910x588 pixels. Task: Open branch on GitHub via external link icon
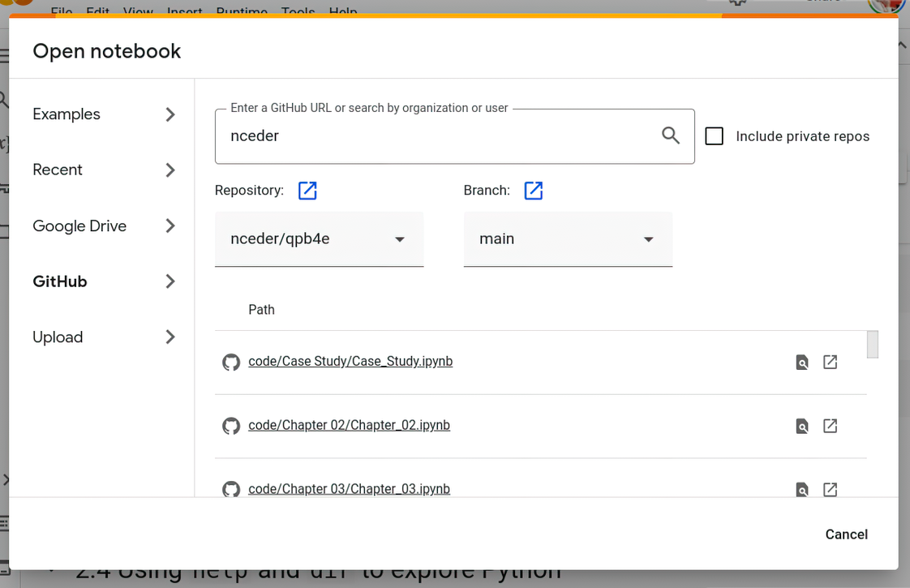click(533, 191)
